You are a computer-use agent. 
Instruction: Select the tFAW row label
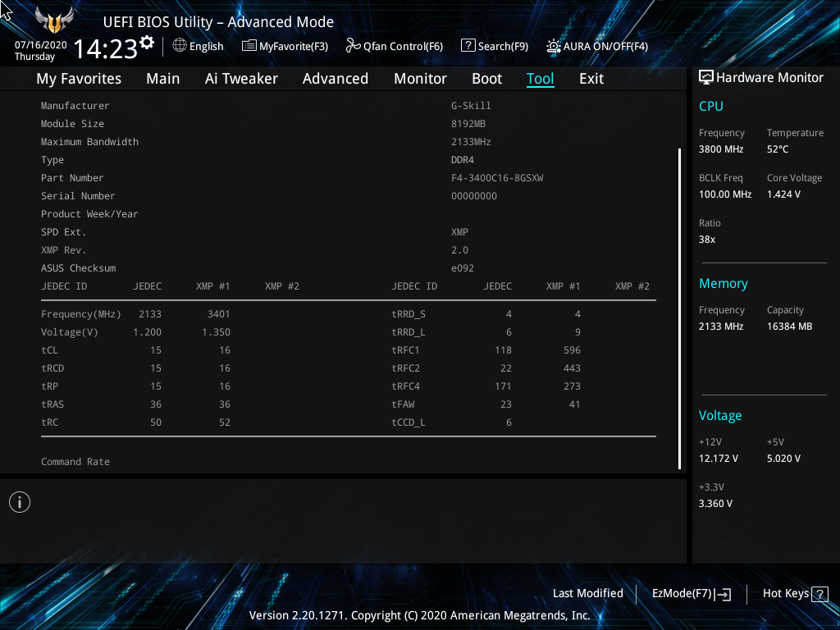pyautogui.click(x=403, y=404)
